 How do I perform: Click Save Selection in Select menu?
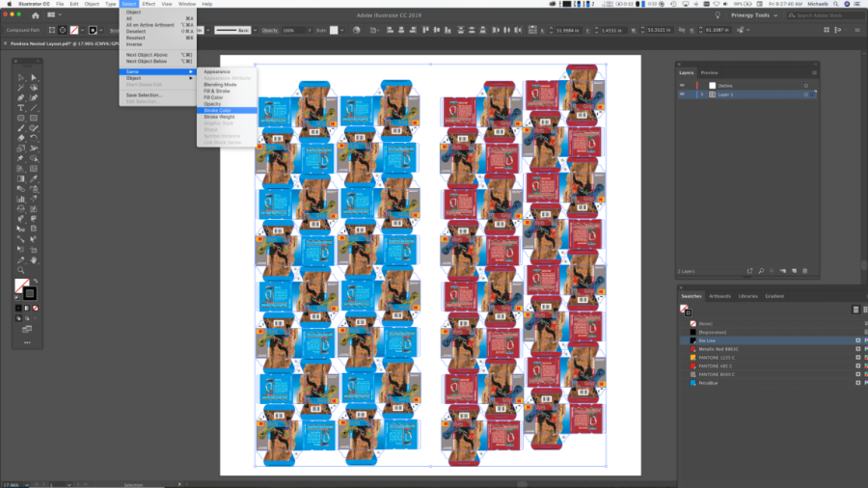click(145, 95)
